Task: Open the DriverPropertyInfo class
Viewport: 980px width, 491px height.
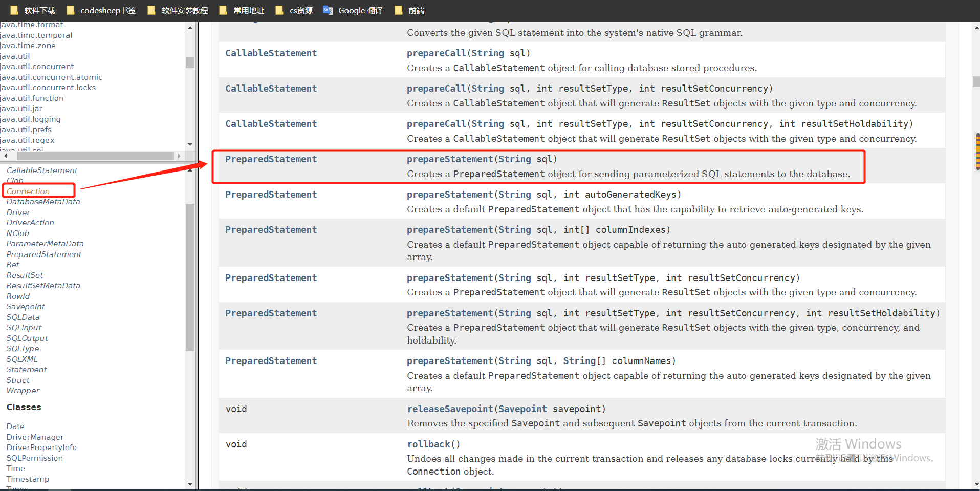Action: (41, 447)
